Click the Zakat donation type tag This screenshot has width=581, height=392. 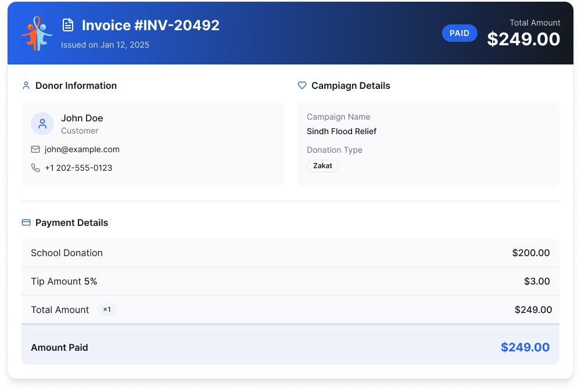click(x=322, y=166)
